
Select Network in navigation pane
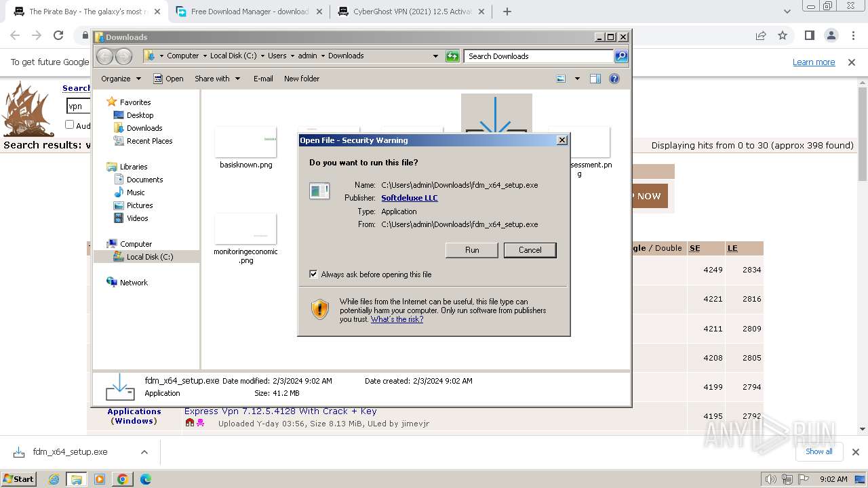[x=134, y=283]
